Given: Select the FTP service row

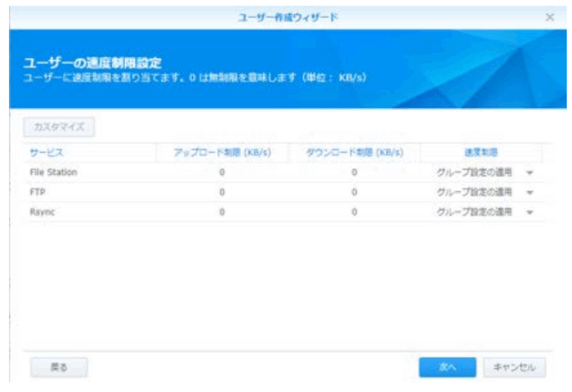Looking at the screenshot, I should (x=38, y=192).
